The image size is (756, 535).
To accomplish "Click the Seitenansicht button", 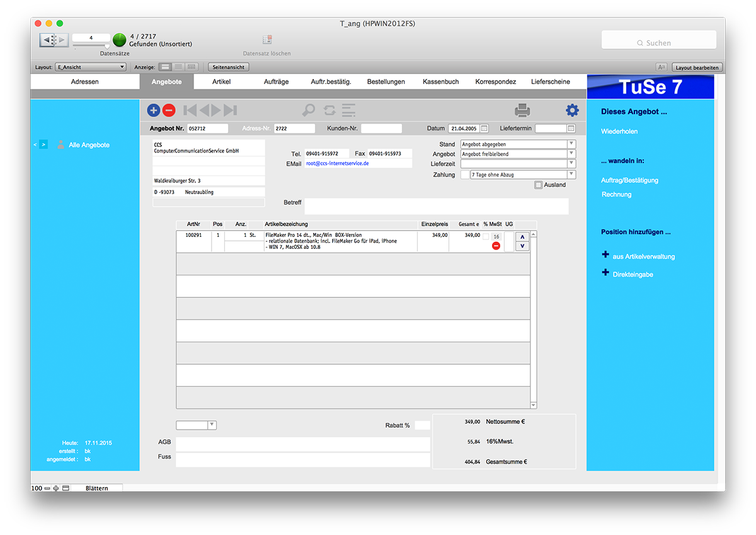I will (229, 67).
